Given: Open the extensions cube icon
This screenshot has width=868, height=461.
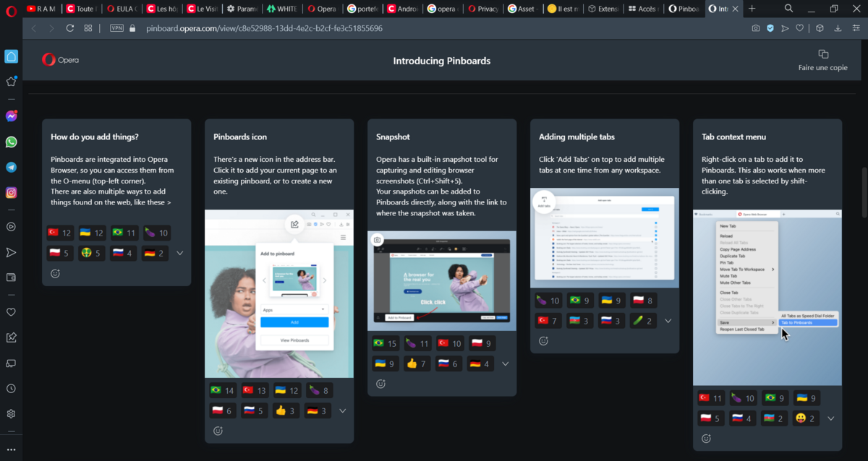Looking at the screenshot, I should [x=820, y=28].
